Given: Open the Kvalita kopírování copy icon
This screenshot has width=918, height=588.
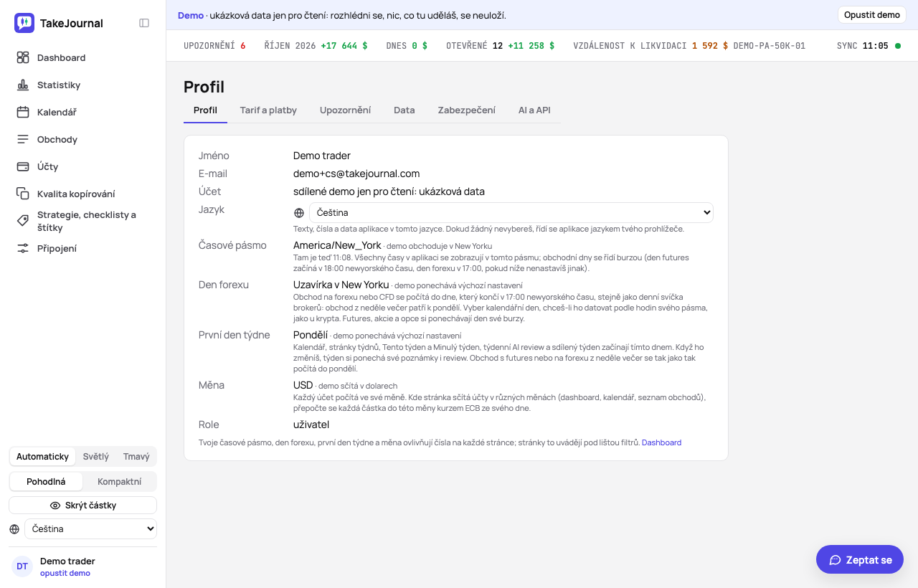Looking at the screenshot, I should (23, 194).
